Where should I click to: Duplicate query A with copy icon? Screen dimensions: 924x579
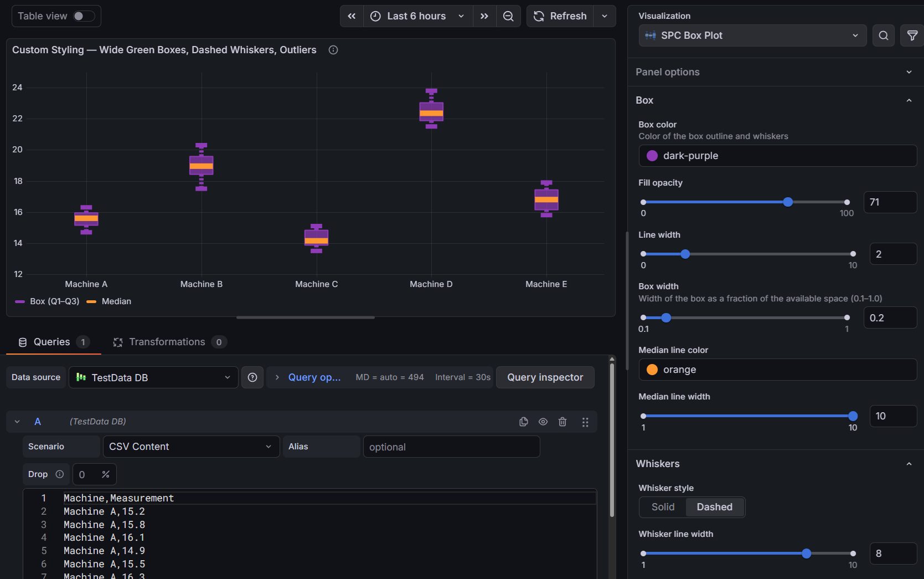click(x=524, y=422)
